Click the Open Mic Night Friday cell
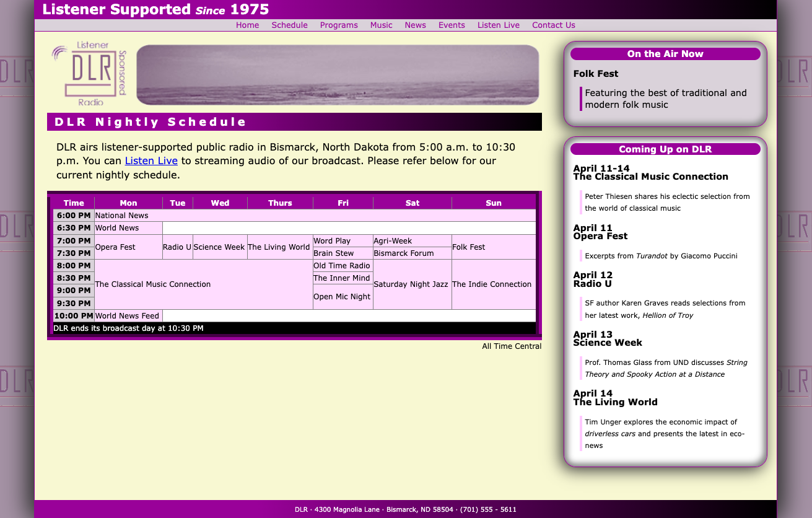Image resolution: width=812 pixels, height=518 pixels. tap(342, 297)
